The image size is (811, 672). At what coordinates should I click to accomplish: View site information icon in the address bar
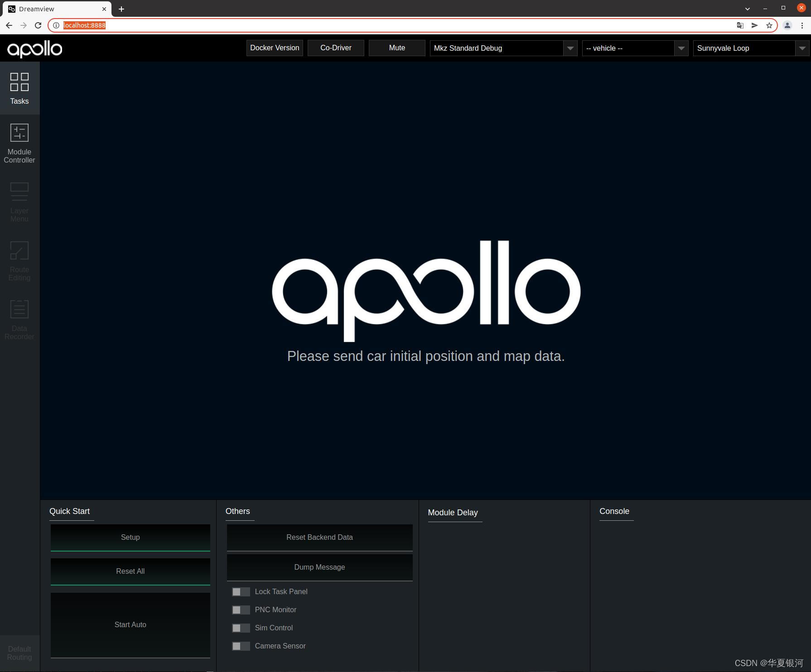point(56,25)
